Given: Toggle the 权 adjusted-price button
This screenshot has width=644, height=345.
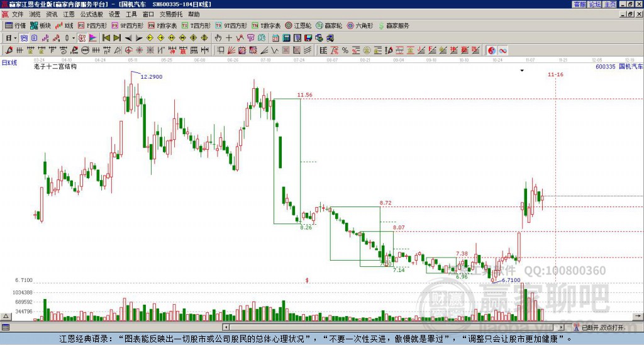Looking at the screenshot, I should 82,38.
